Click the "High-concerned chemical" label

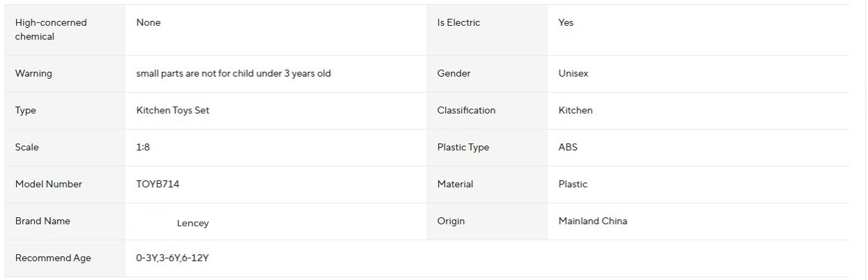tap(51, 29)
